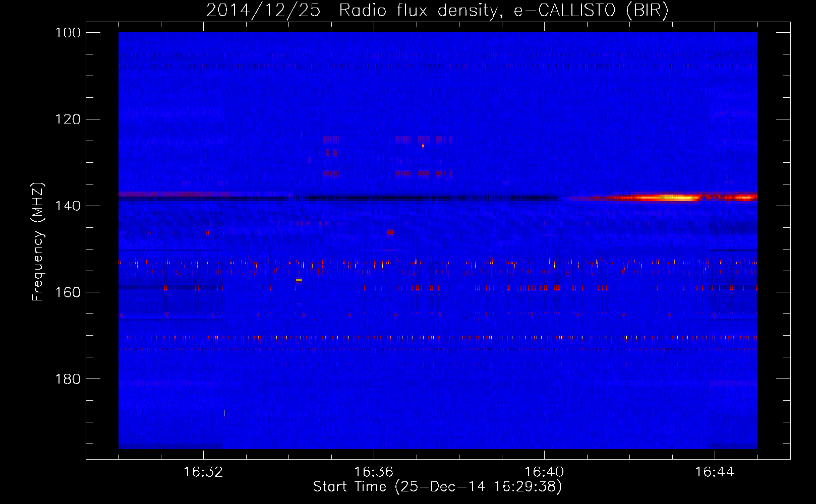
Task: Click the 100 frequency tick label
Action: (68, 33)
